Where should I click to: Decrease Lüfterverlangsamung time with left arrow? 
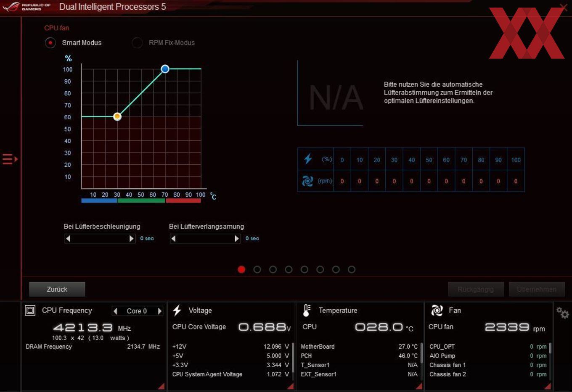pos(173,239)
